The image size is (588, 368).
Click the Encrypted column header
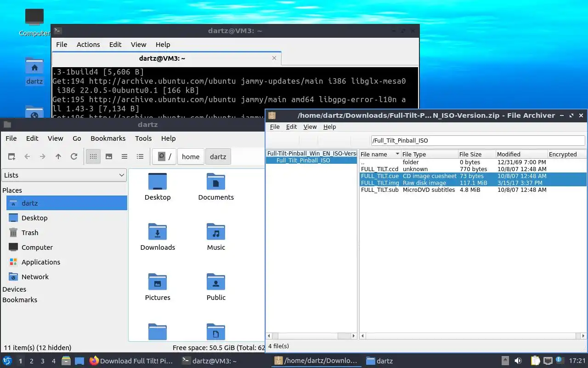point(567,154)
